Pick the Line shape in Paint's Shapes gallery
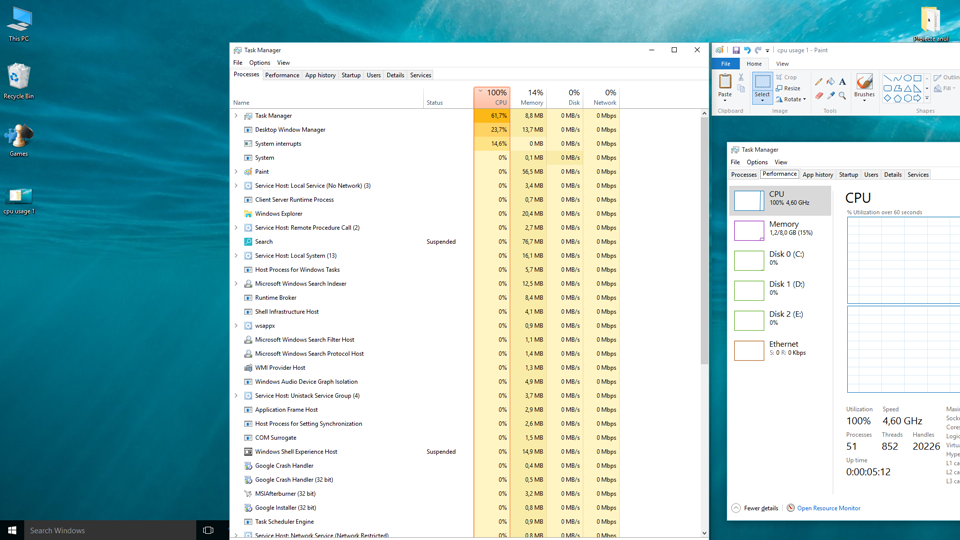Viewport: 960px width, 540px height. (888, 78)
